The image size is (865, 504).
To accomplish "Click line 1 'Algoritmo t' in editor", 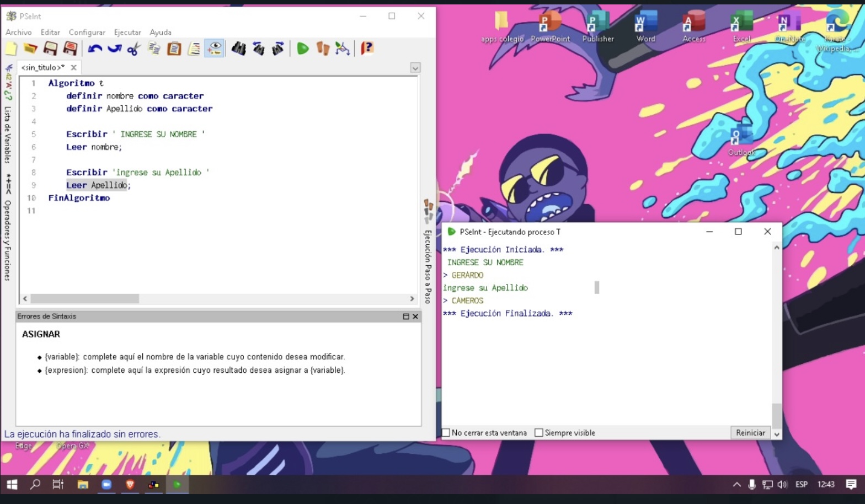I will 76,83.
